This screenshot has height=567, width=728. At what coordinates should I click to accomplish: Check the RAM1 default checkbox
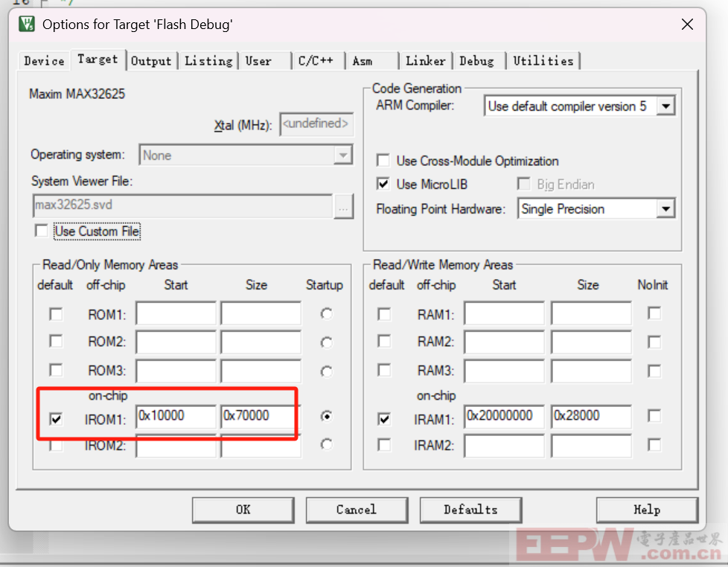[x=384, y=314]
